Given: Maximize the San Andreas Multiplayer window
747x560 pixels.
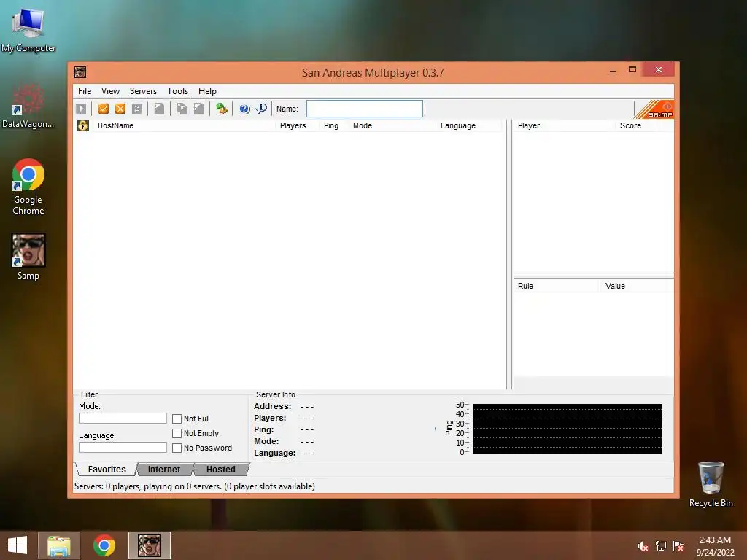Looking at the screenshot, I should 632,70.
